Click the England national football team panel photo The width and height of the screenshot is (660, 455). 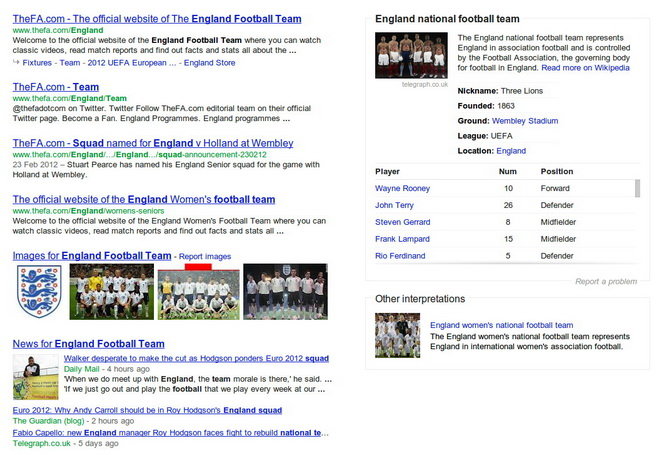(411, 55)
